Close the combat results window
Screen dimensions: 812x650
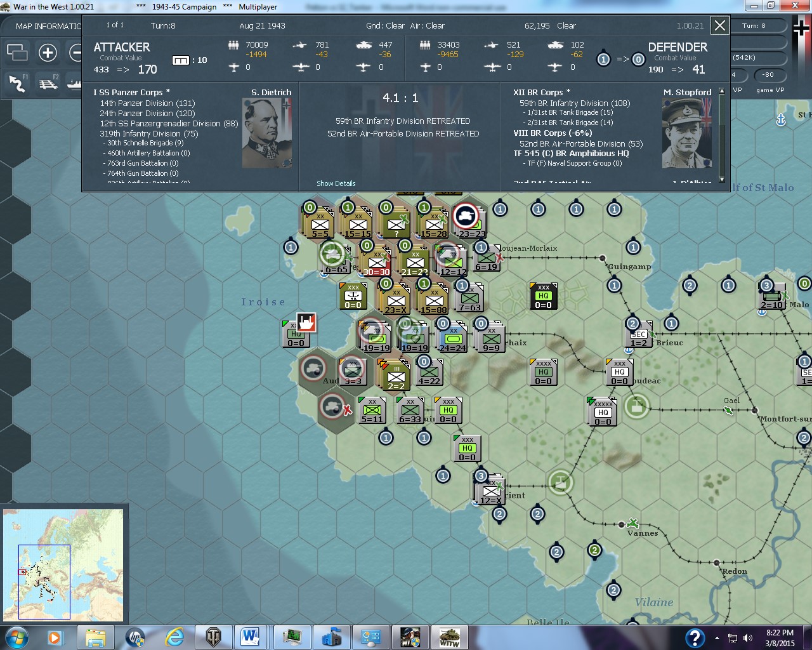click(x=720, y=26)
